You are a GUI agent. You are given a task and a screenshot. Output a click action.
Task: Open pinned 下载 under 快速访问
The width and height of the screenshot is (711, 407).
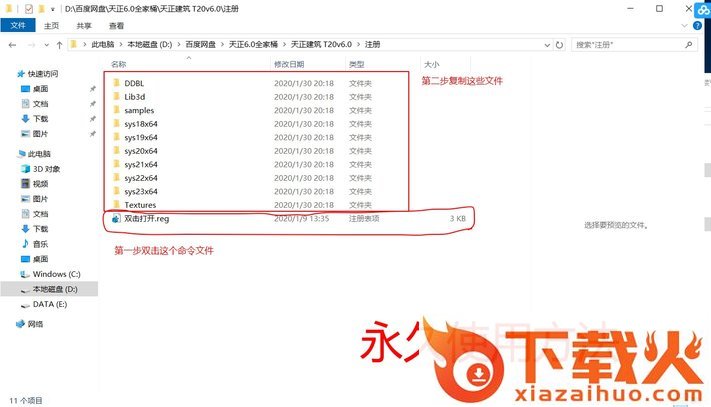(x=40, y=119)
